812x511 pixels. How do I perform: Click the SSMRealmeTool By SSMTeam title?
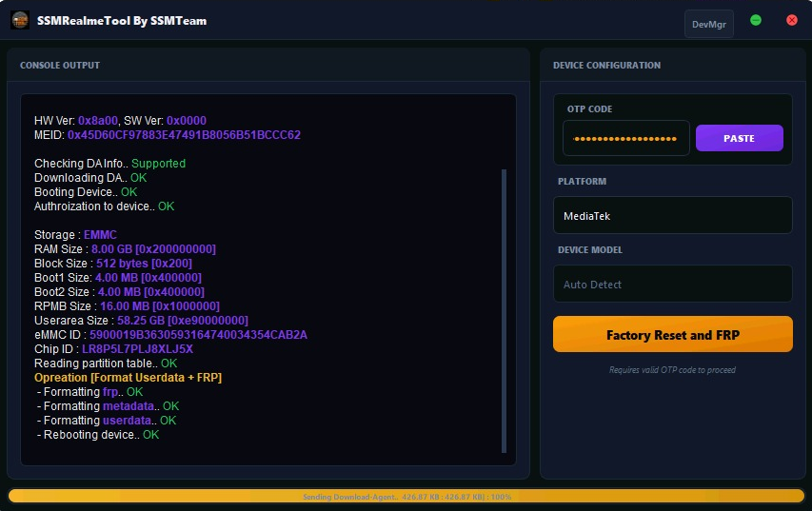point(122,21)
